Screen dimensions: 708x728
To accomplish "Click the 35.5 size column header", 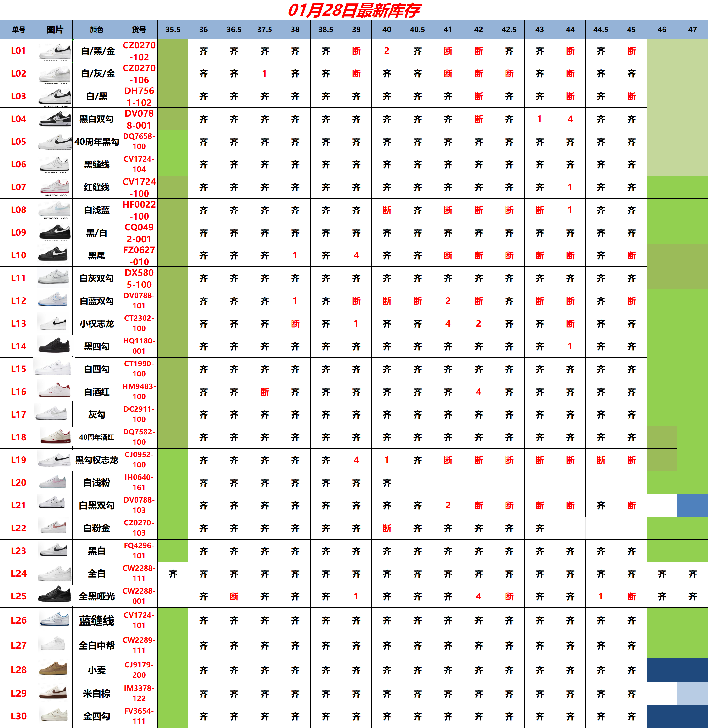I will (x=173, y=29).
